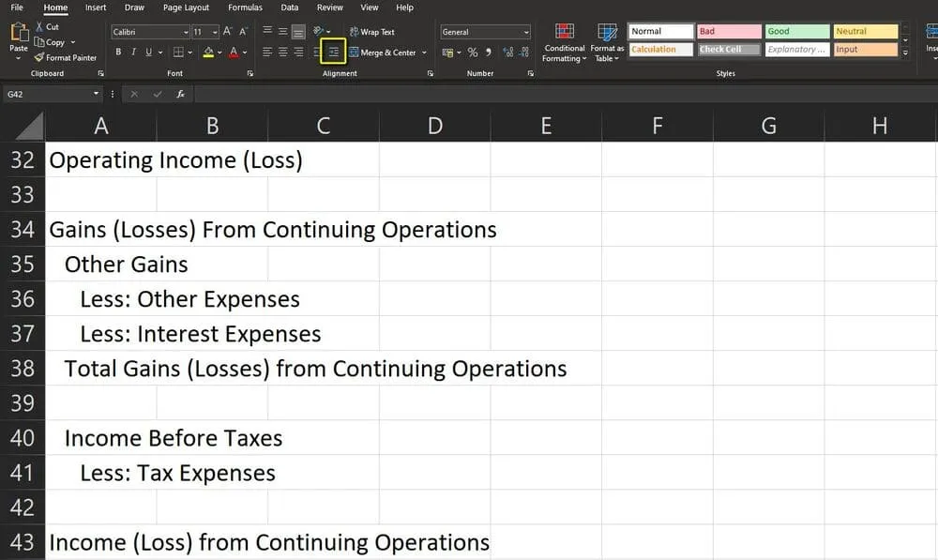Switch to the Formulas ribbon tab

[x=245, y=8]
